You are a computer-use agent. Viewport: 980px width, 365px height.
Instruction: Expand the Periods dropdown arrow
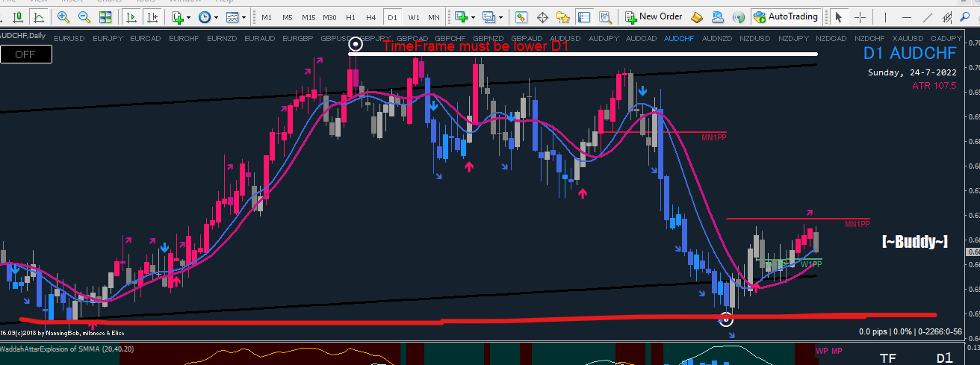tap(216, 16)
